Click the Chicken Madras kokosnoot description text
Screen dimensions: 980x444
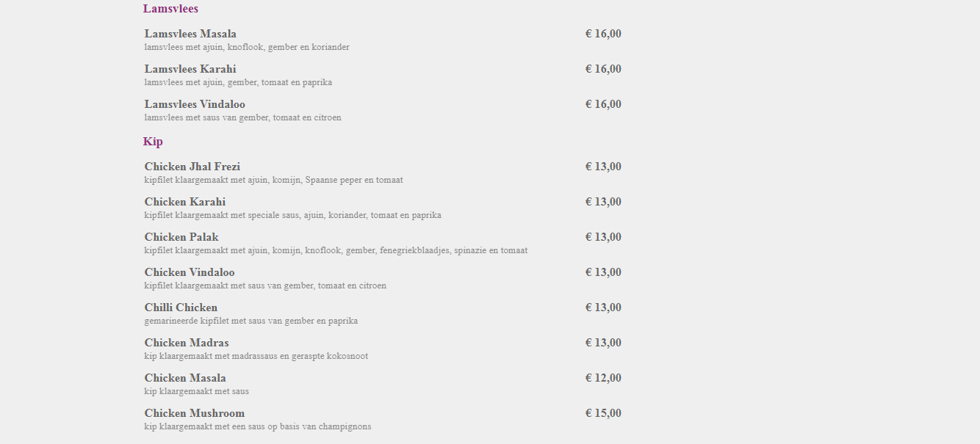click(256, 356)
